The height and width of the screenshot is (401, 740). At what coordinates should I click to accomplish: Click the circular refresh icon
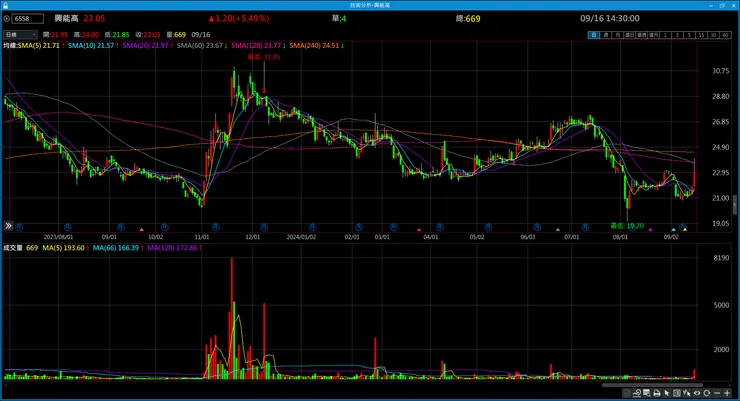coord(706,393)
